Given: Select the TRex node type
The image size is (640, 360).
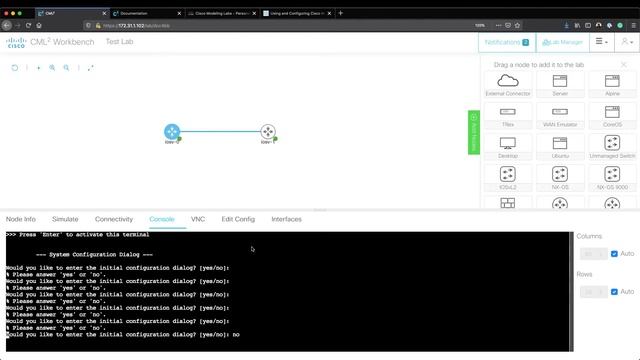Looking at the screenshot, I should point(508,116).
